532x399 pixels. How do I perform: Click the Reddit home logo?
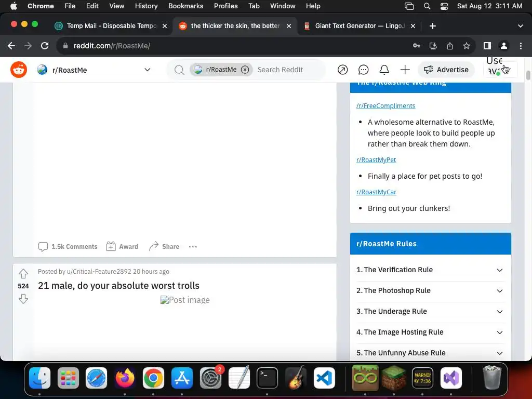pyautogui.click(x=19, y=70)
